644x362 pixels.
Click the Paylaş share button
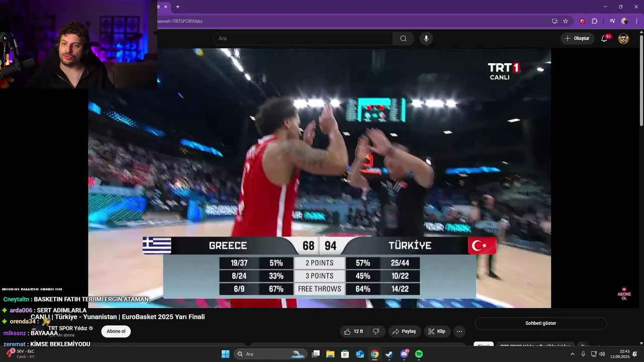(405, 331)
